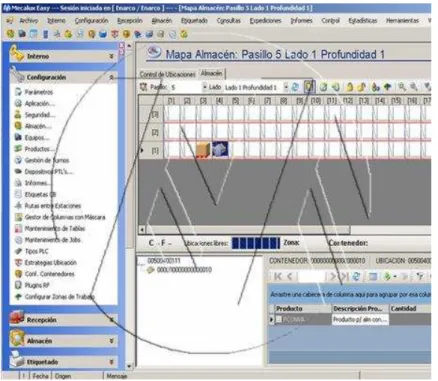Screen dimensions: 438x381
Task: Click the Mapa Almacén header icon
Action: point(154,52)
